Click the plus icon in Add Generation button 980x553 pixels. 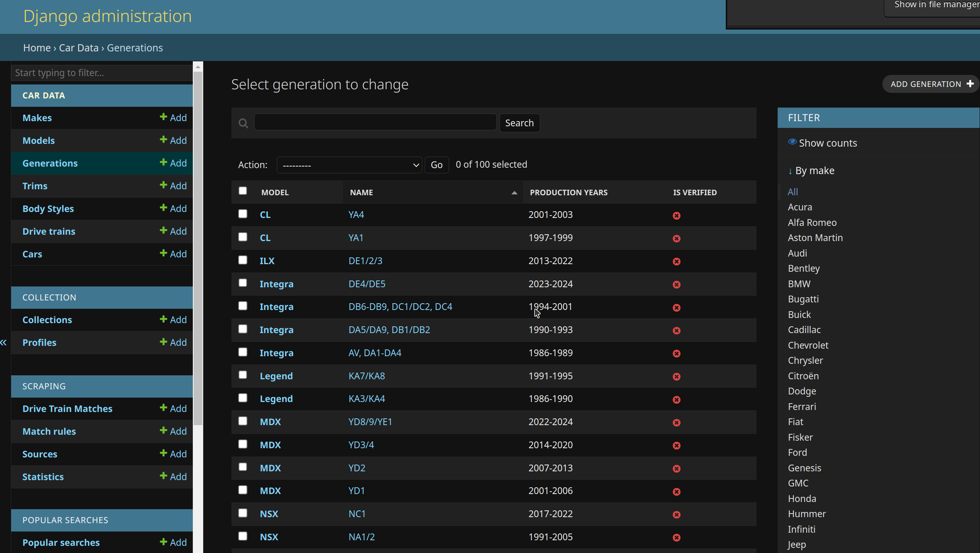970,84
